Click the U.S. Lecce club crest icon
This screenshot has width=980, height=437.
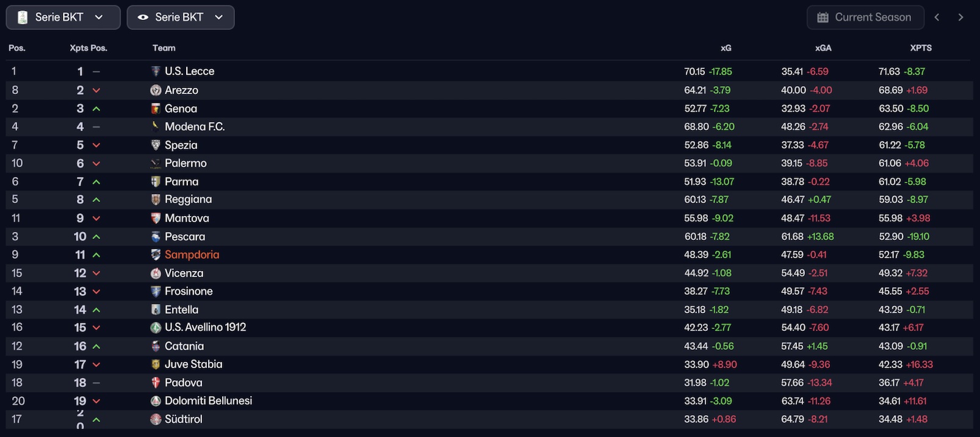(x=156, y=71)
